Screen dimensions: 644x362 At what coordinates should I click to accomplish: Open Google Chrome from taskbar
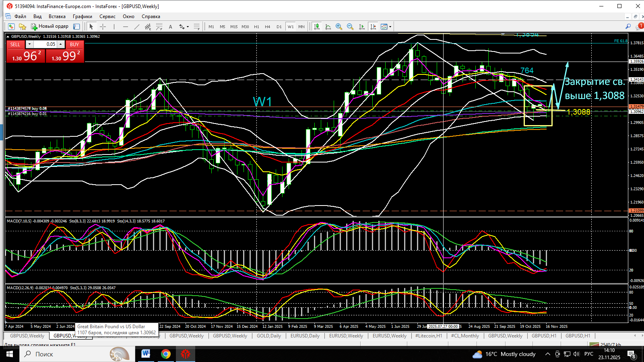165,354
